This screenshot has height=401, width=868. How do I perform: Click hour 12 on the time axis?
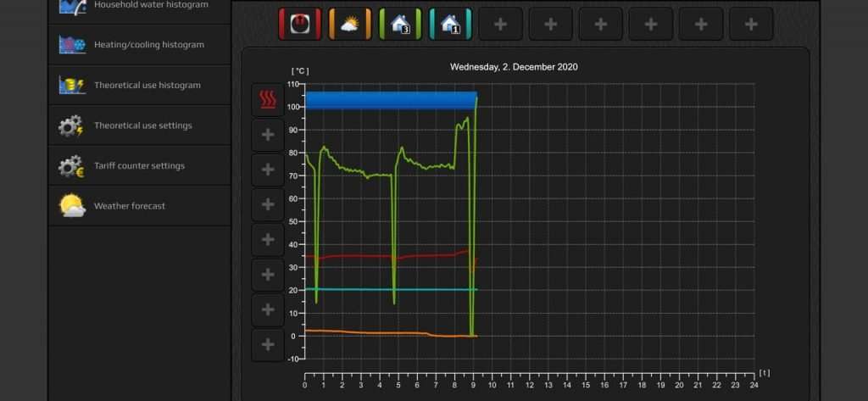click(530, 385)
